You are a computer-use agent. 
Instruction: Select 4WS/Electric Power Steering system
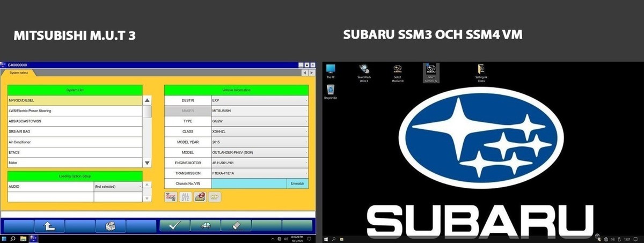pyautogui.click(x=75, y=111)
